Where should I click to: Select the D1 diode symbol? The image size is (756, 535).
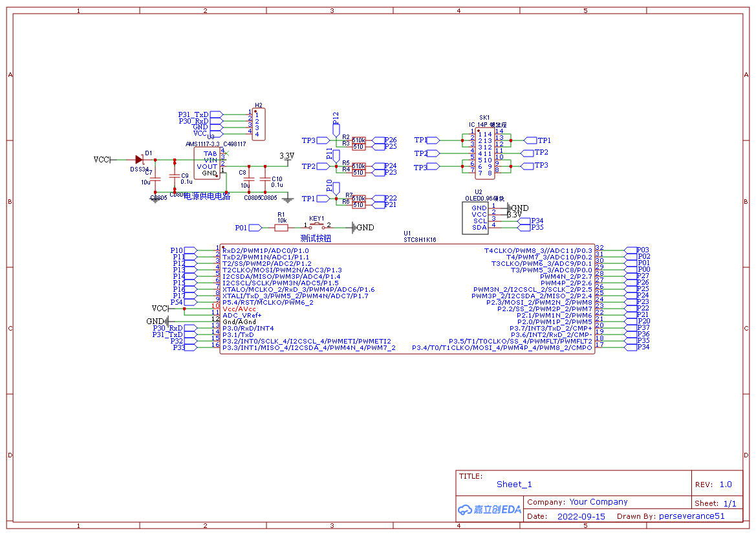tap(139, 160)
